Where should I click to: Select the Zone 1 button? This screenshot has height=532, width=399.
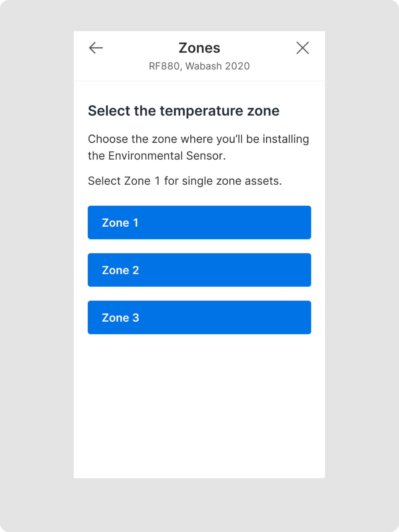(x=199, y=222)
